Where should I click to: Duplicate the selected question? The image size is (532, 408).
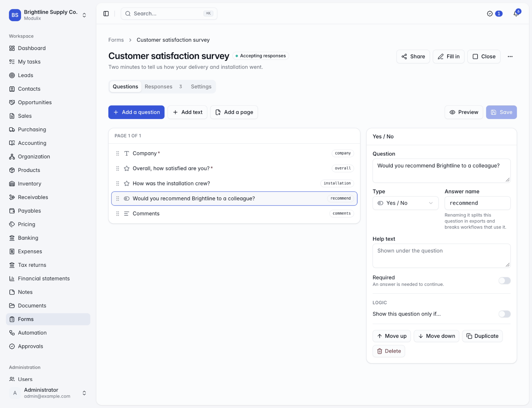click(x=482, y=336)
